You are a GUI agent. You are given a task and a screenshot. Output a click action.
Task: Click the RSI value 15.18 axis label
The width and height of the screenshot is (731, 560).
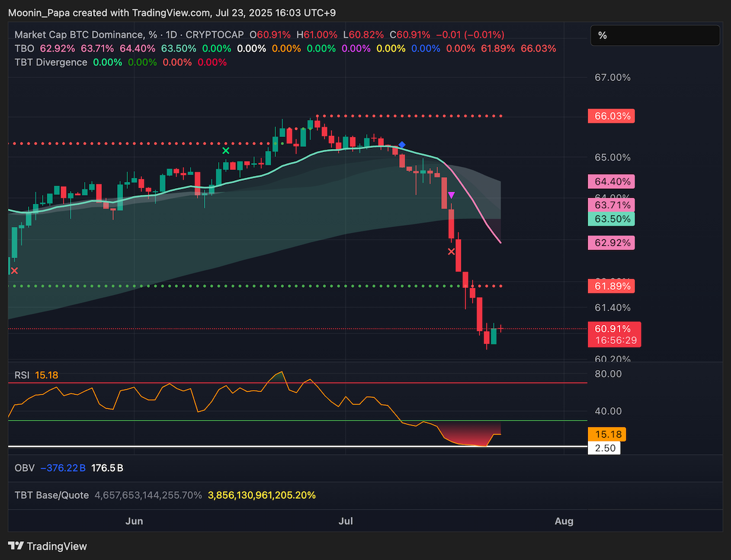[x=607, y=435]
